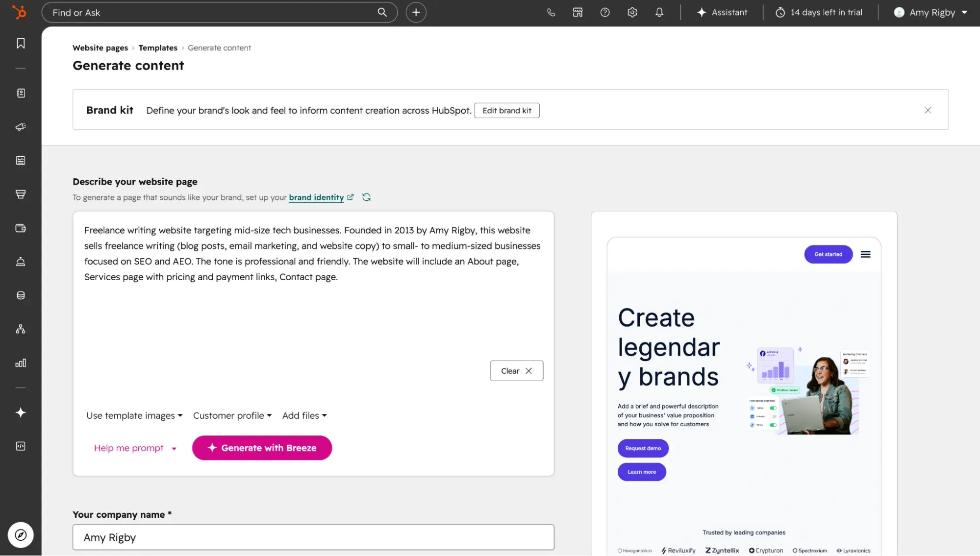Click the compass guide icon at bottom left
The height and width of the screenshot is (556, 980).
coord(21,535)
